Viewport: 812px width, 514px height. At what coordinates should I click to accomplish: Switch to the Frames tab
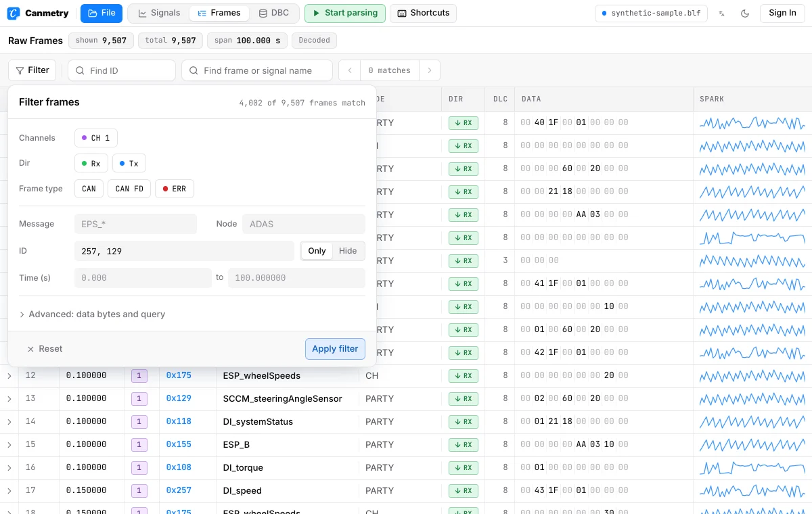(219, 13)
